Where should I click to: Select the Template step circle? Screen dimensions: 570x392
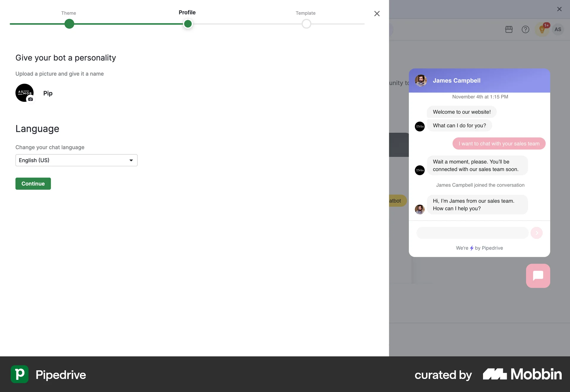tap(306, 24)
